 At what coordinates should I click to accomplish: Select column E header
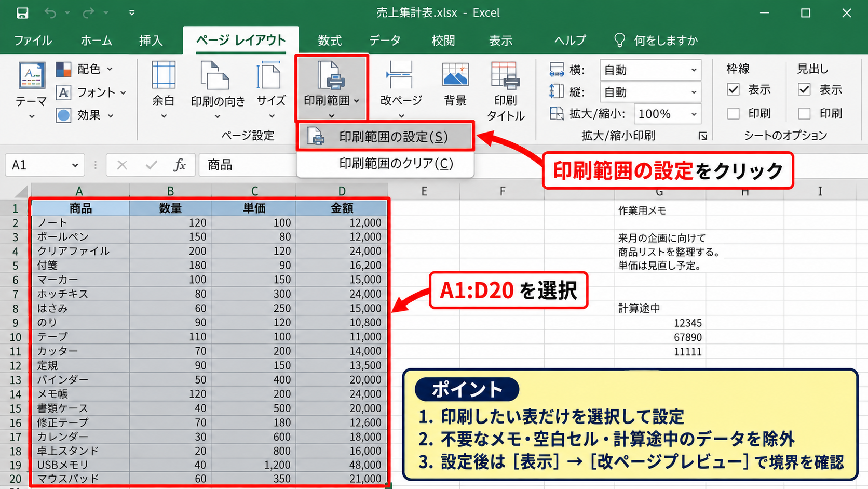point(424,191)
